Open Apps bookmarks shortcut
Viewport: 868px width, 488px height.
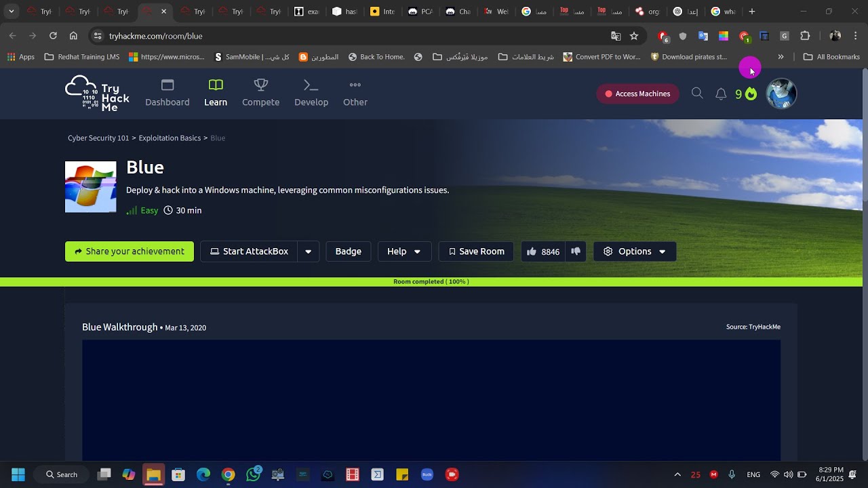(21, 57)
